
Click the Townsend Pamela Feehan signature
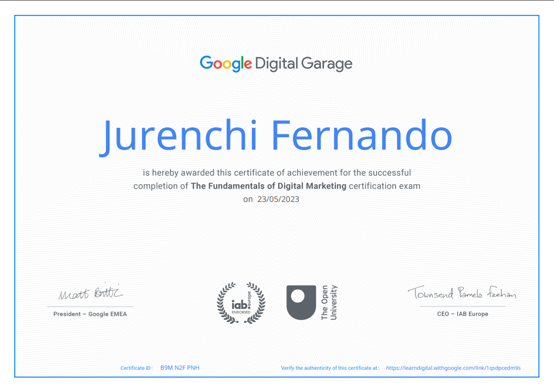point(462,293)
